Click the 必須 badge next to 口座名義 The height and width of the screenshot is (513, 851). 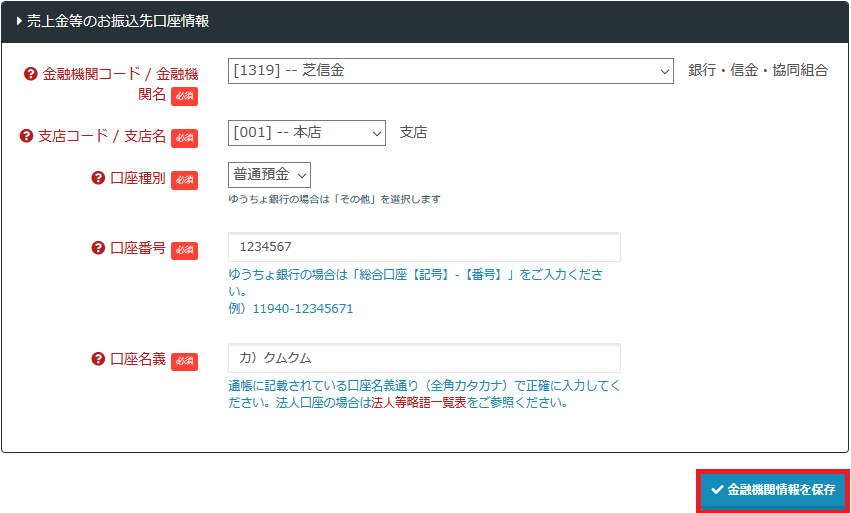coord(184,360)
